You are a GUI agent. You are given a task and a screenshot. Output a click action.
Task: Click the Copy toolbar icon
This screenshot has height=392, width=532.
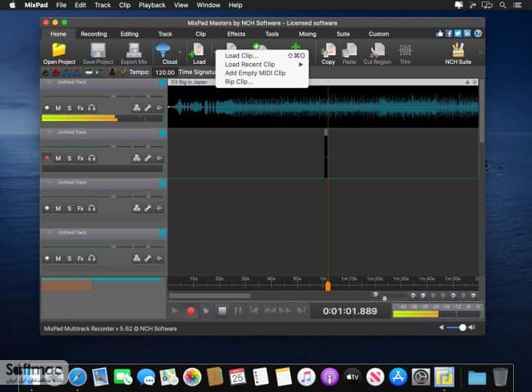(328, 50)
